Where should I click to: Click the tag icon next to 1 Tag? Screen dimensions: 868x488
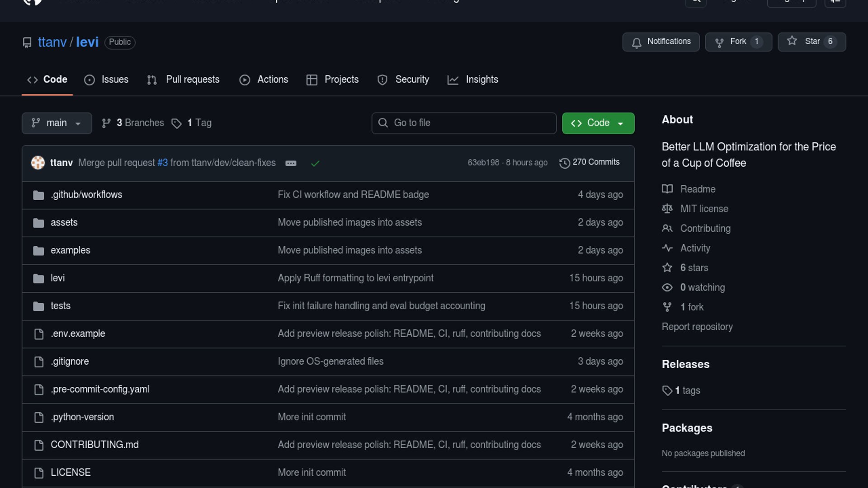pyautogui.click(x=176, y=123)
